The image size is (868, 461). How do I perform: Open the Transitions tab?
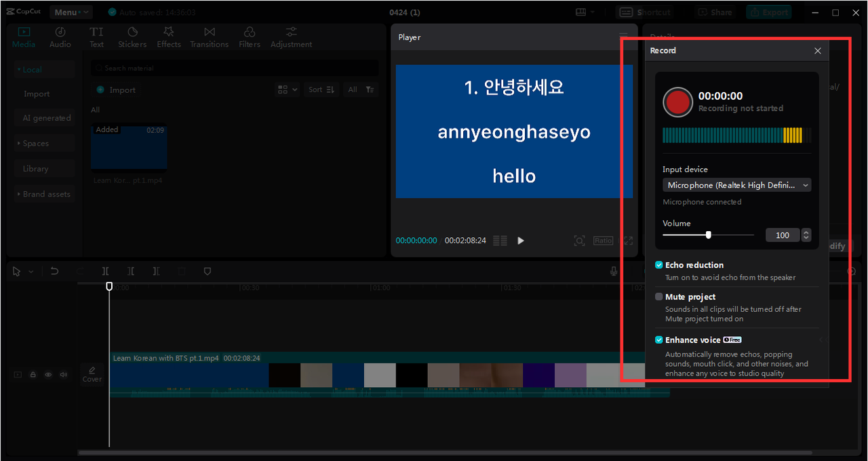(210, 37)
